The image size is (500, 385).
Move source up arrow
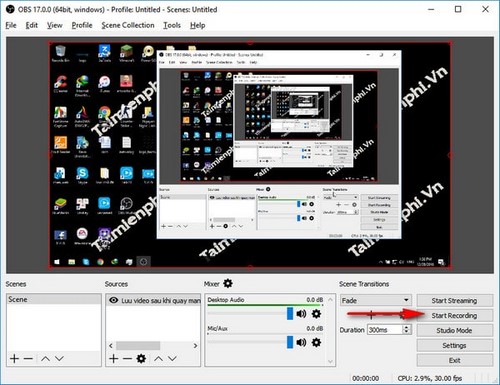coord(159,359)
